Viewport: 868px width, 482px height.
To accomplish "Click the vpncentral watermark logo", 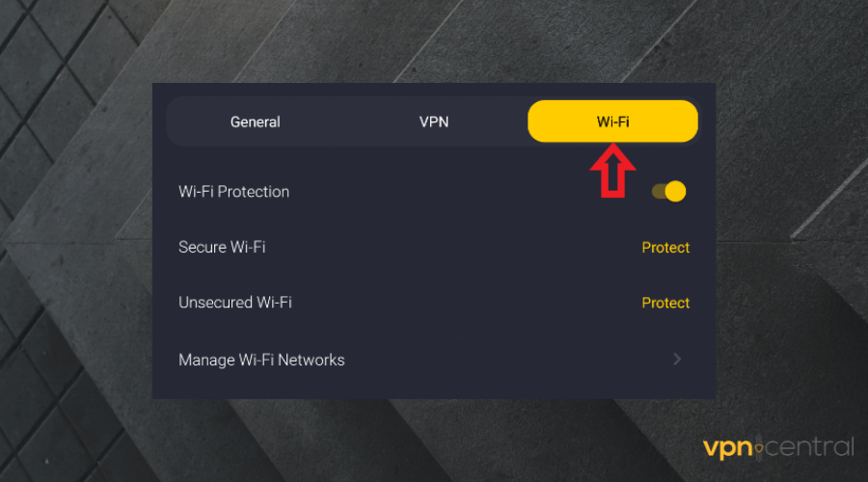I will click(x=778, y=447).
